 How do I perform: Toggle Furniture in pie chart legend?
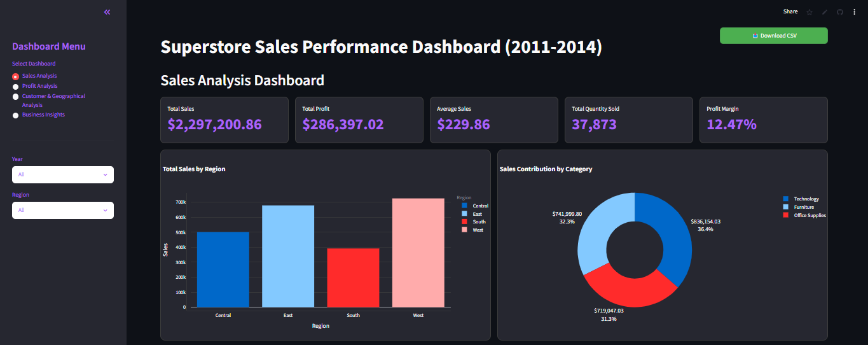pyautogui.click(x=798, y=208)
